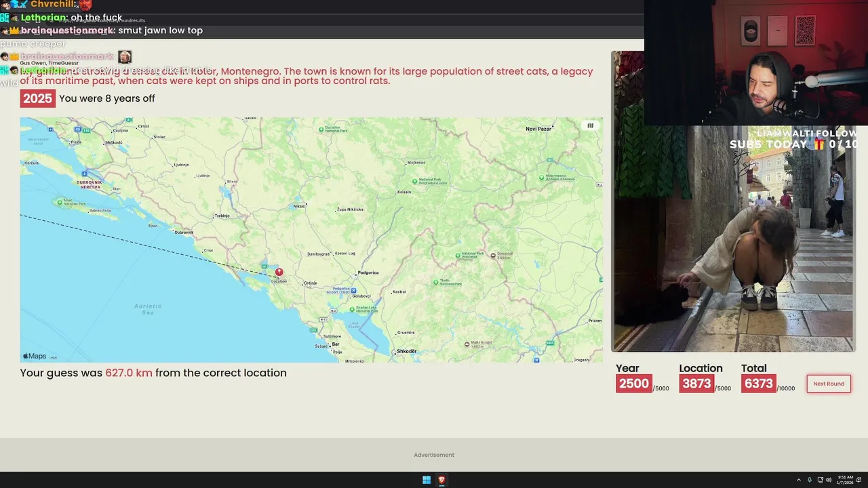868x488 pixels.
Task: Select National Park Prokletije marker
Action: (456, 256)
